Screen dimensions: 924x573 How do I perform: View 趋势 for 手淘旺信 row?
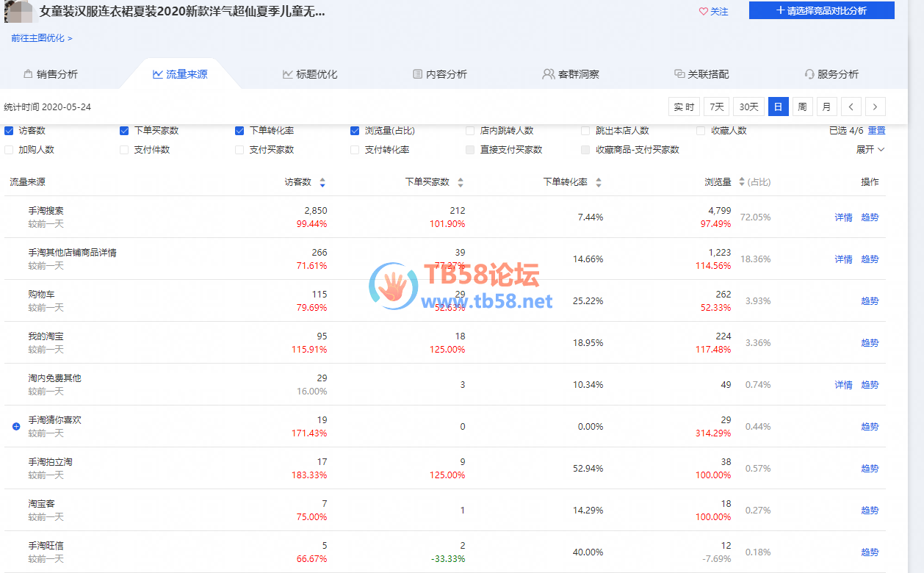(x=870, y=552)
